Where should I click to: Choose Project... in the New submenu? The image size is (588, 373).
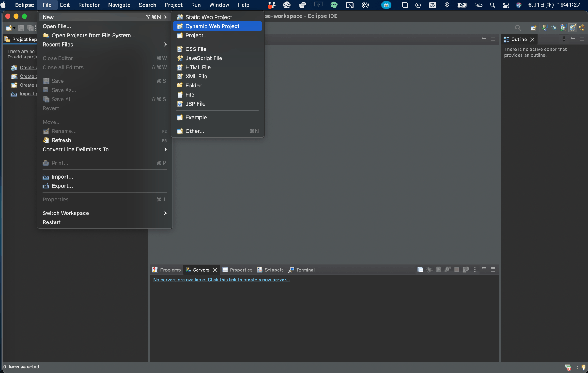(x=218, y=35)
